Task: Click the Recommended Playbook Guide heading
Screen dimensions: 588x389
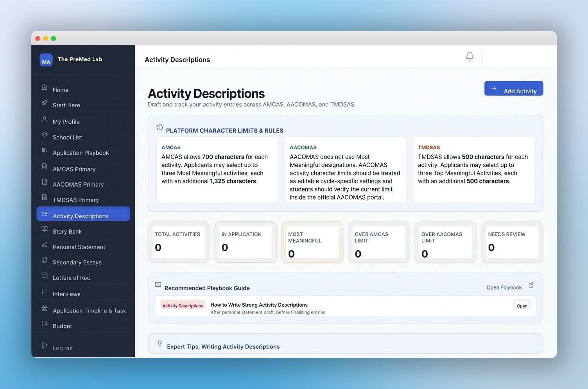Action: [207, 288]
